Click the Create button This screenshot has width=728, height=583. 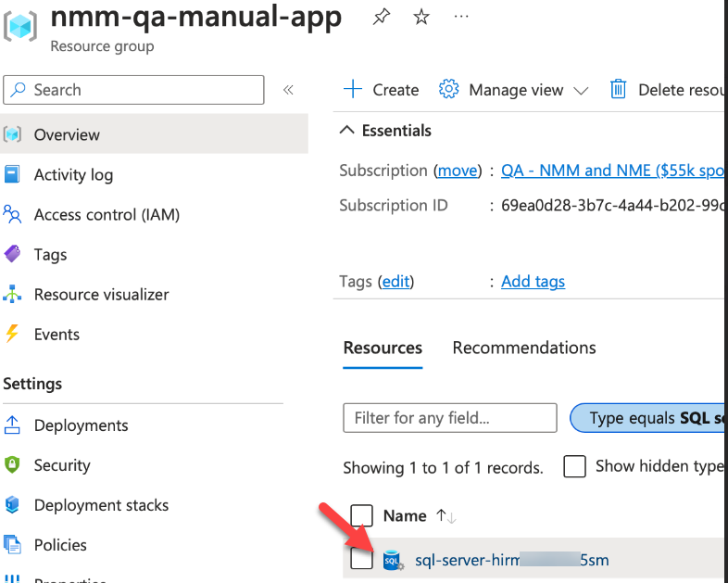pyautogui.click(x=382, y=89)
